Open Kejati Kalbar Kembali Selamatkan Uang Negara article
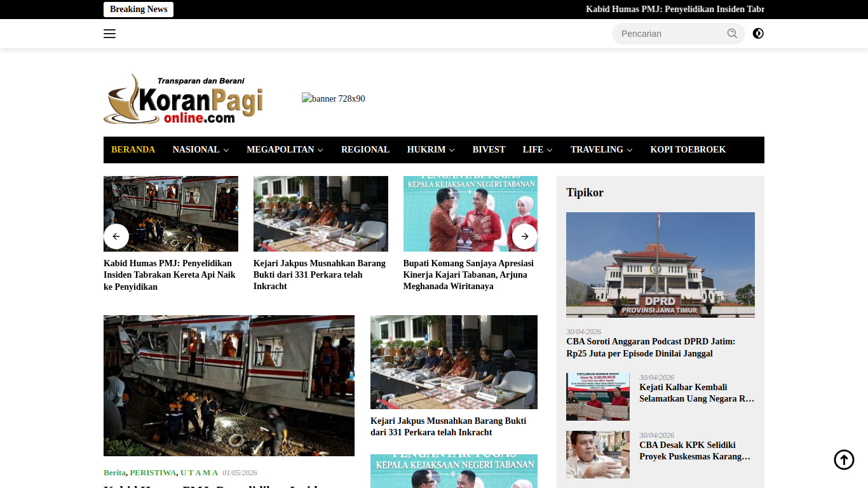 tap(697, 393)
